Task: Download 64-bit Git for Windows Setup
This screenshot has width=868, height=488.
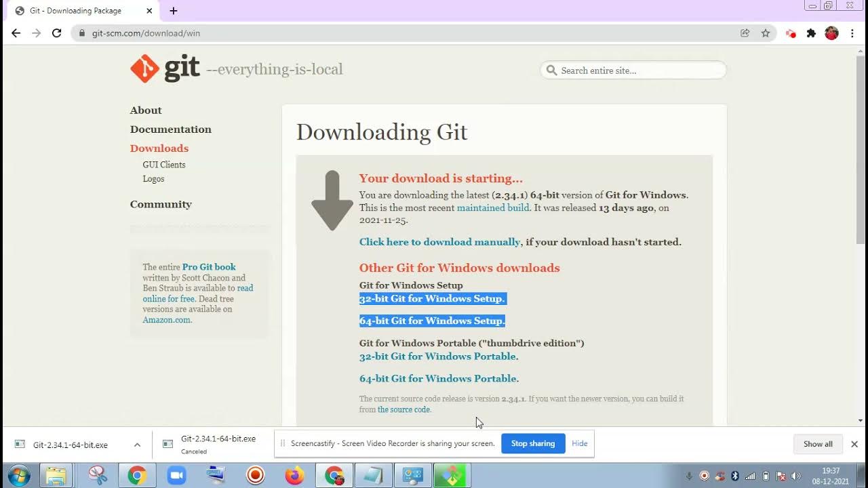Action: 432,321
